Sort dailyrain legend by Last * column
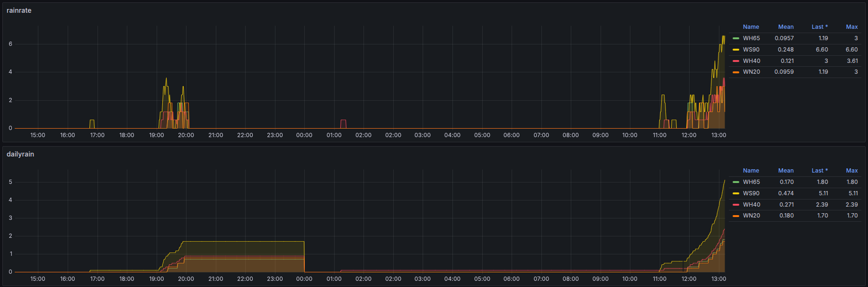The width and height of the screenshot is (868, 287). click(819, 171)
